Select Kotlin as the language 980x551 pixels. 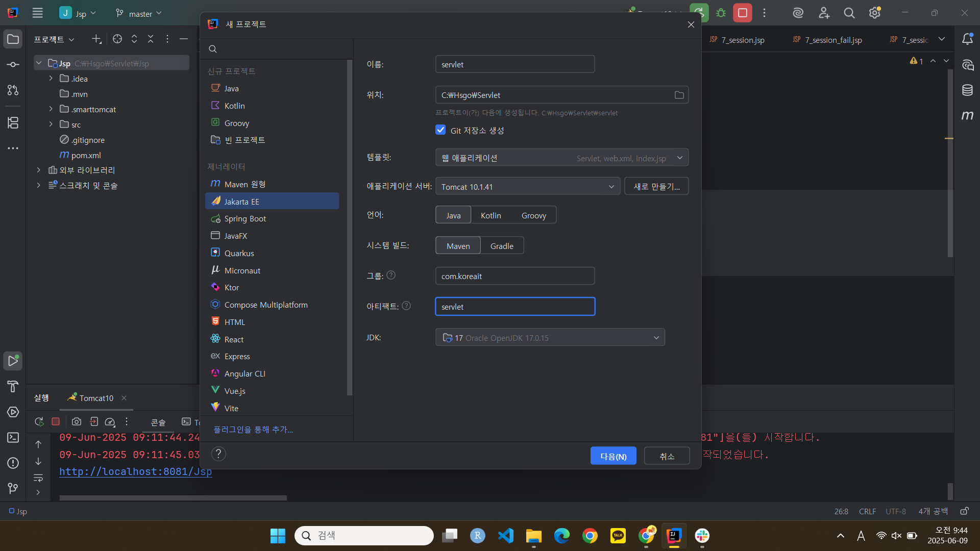[x=491, y=215]
